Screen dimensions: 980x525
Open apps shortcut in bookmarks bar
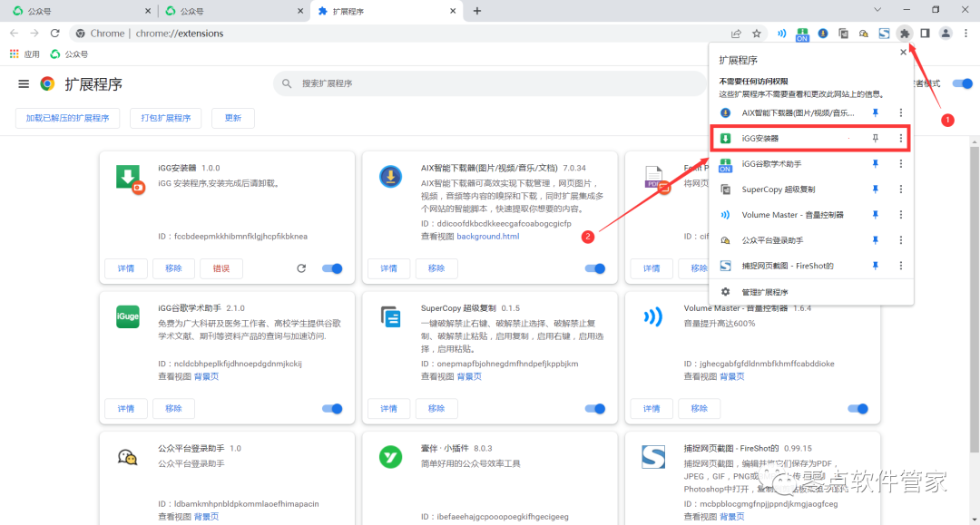coord(25,54)
